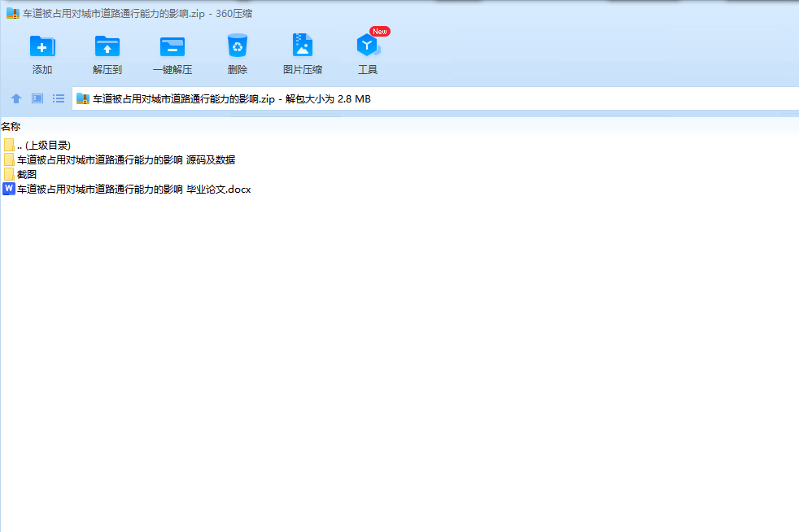Image resolution: width=799 pixels, height=532 pixels.
Task: Click the folder icon beside 上级目录
Action: coord(9,146)
